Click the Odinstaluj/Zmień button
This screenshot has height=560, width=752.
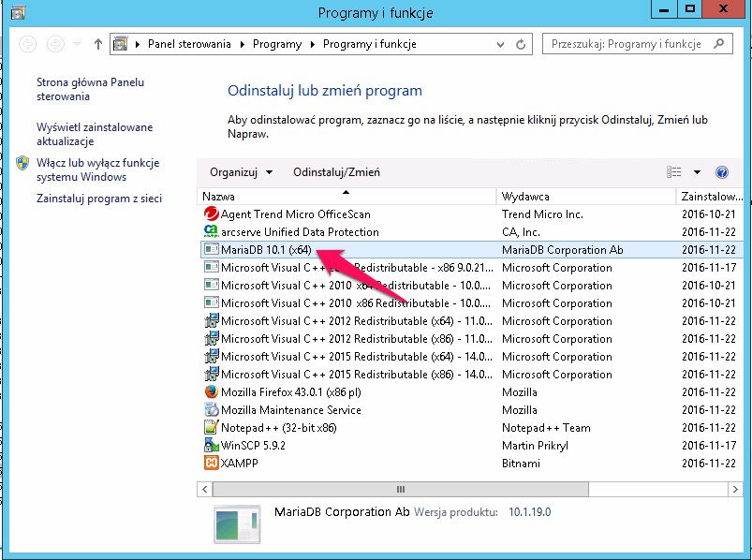tap(336, 172)
